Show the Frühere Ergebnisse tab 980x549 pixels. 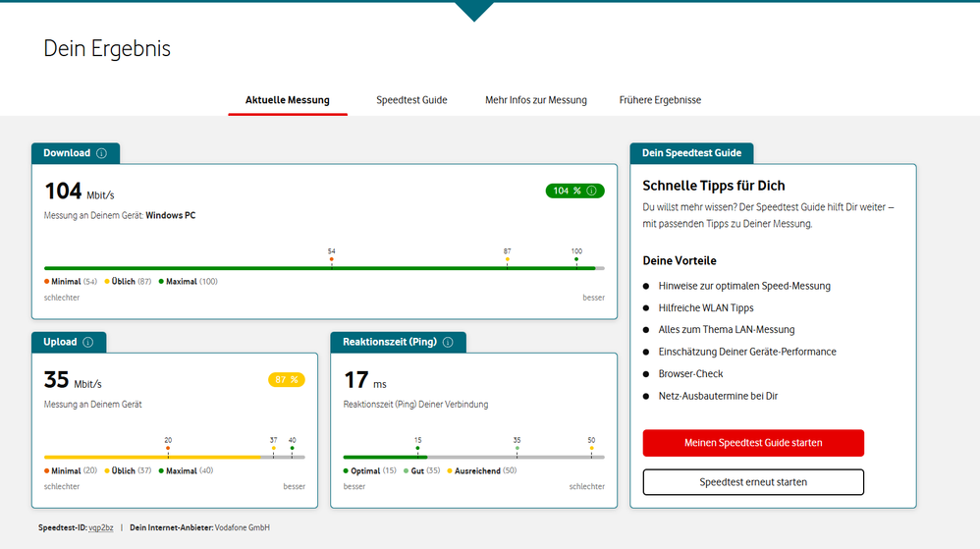coord(660,100)
